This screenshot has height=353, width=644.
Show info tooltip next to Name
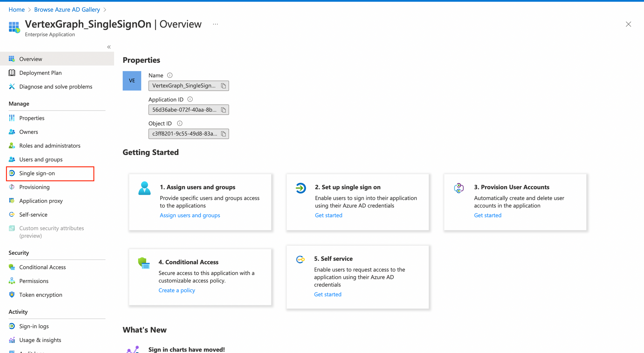(170, 75)
